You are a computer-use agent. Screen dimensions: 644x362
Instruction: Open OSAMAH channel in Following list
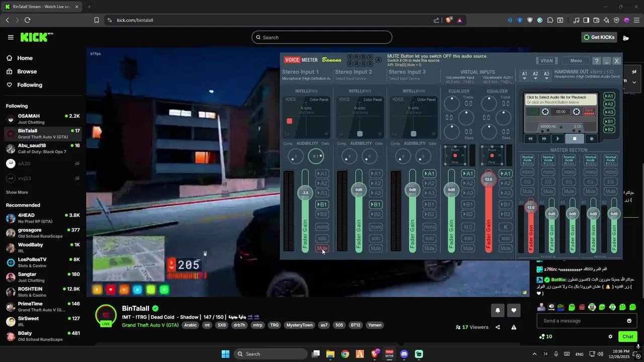tap(43, 119)
